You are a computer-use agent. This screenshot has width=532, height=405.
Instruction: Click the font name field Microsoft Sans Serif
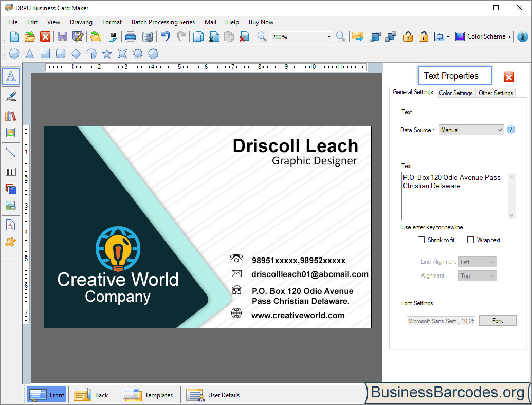pyautogui.click(x=441, y=321)
